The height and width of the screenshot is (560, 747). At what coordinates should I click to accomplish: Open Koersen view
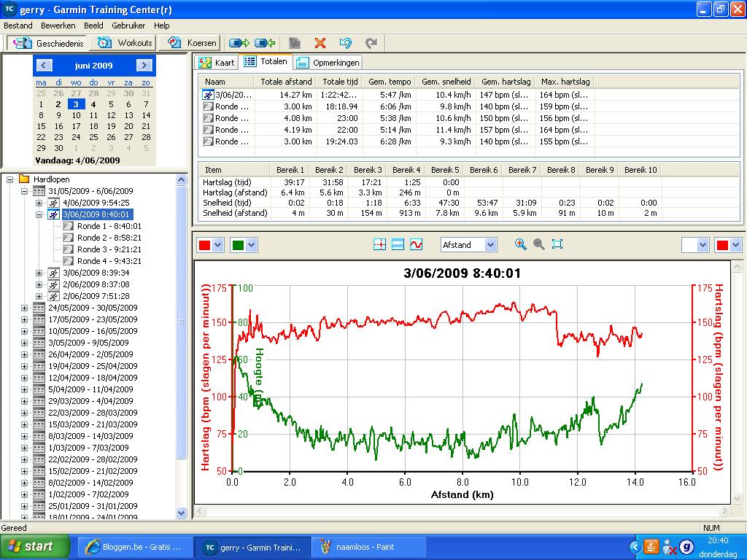[x=192, y=43]
